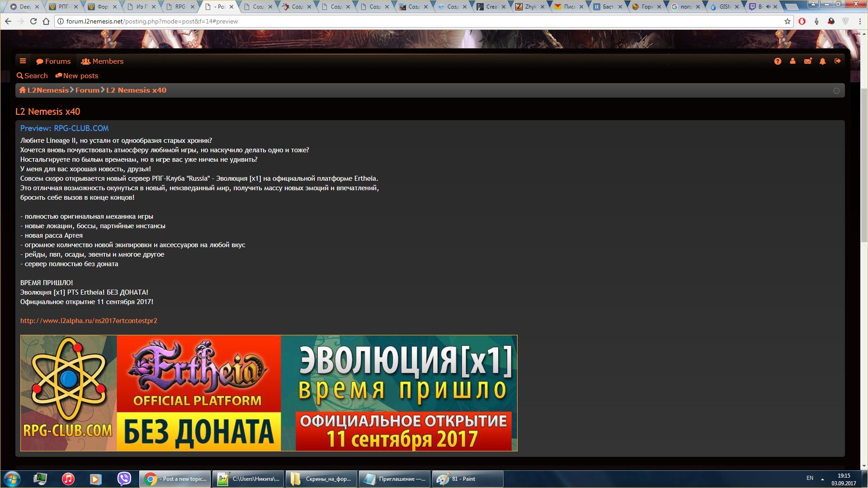Viewport: 868px width, 488px height.
Task: Switch to the Баст browser tab
Action: [x=608, y=7]
